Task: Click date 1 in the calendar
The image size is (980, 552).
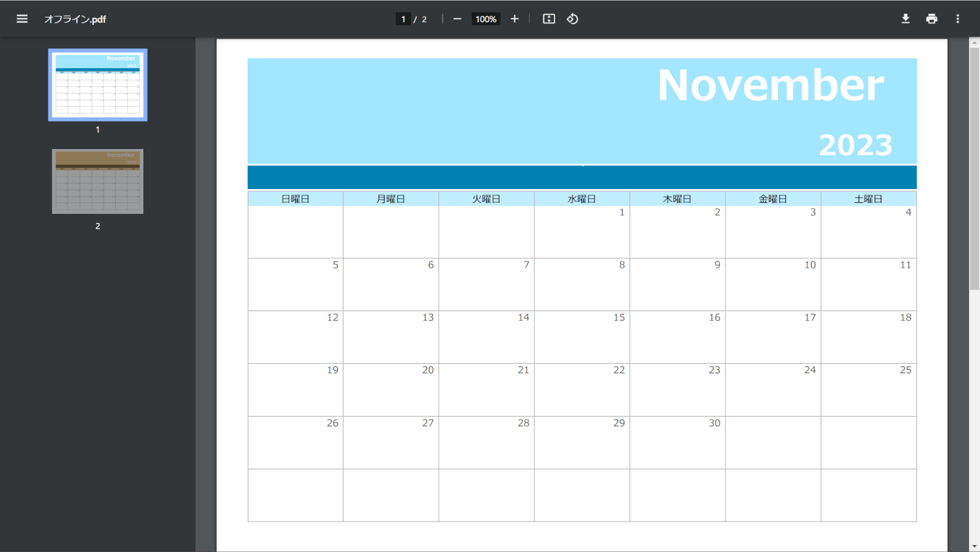Action: point(621,213)
